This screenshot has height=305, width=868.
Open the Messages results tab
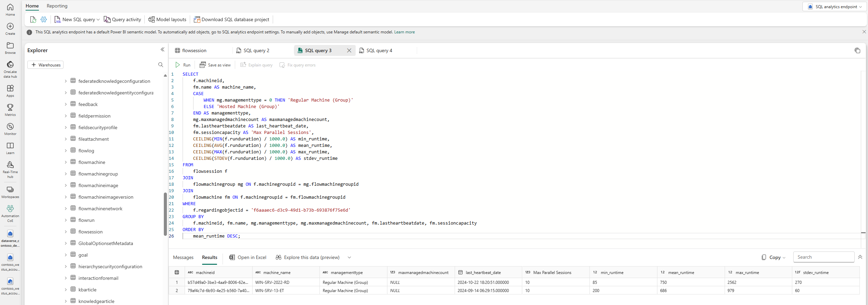(183, 257)
